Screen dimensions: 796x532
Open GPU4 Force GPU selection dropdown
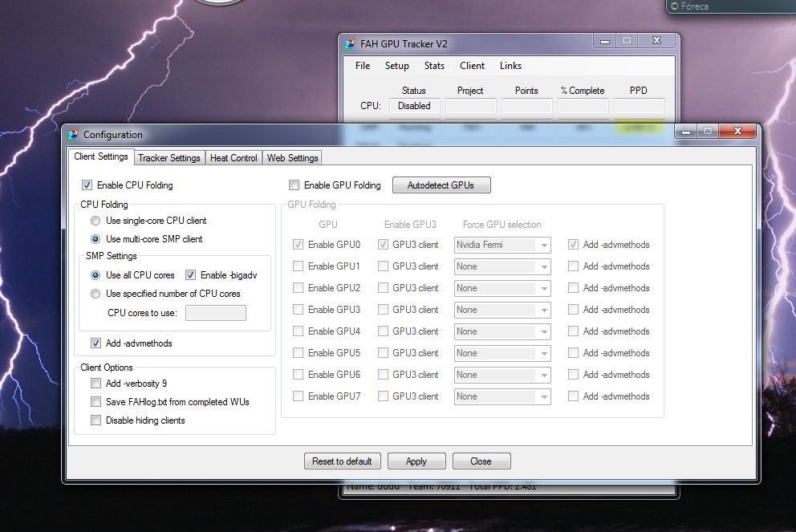[x=502, y=331]
